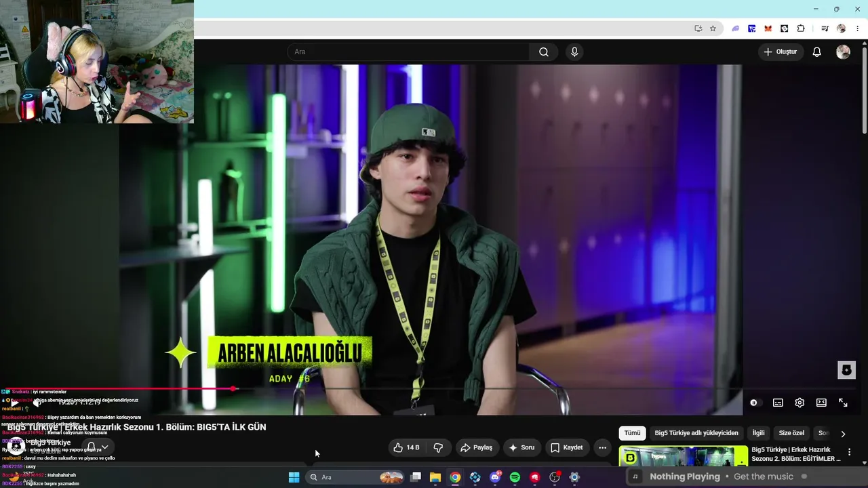
Task: Start voice search with the microphone icon
Action: click(x=574, y=52)
